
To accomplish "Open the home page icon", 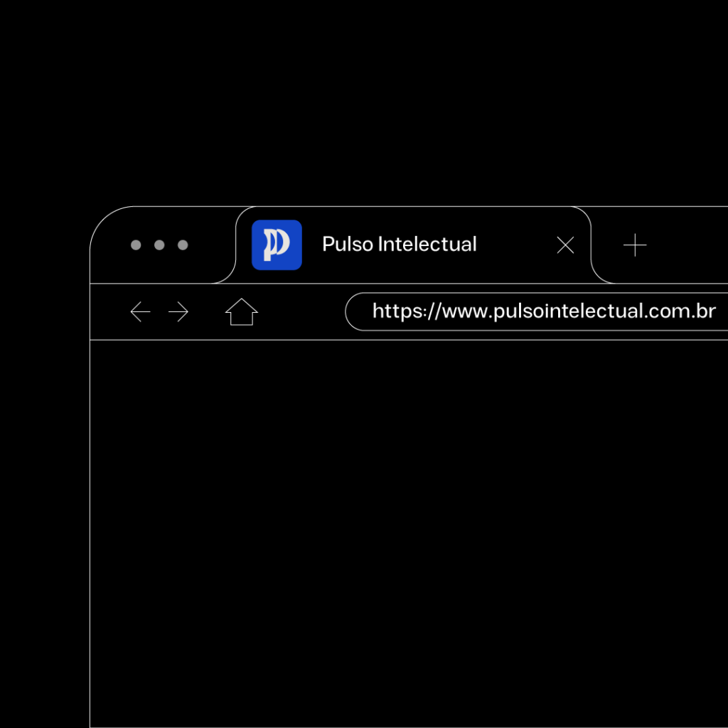I will point(242,311).
